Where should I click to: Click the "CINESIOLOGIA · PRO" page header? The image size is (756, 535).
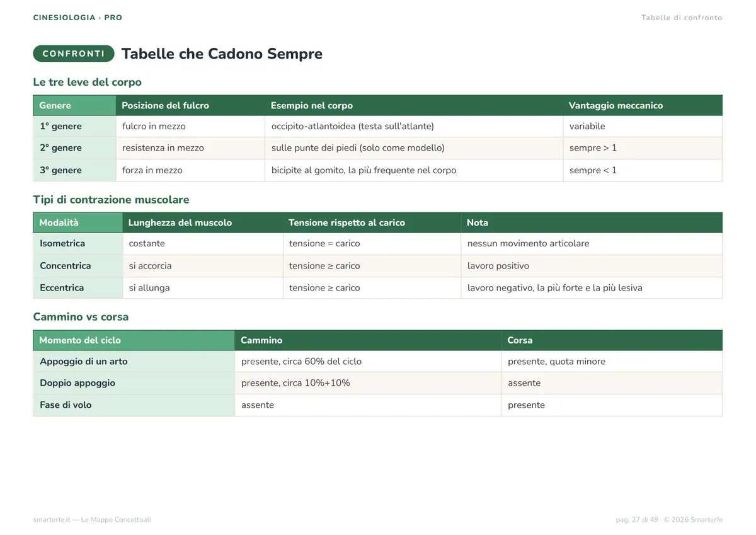78,18
